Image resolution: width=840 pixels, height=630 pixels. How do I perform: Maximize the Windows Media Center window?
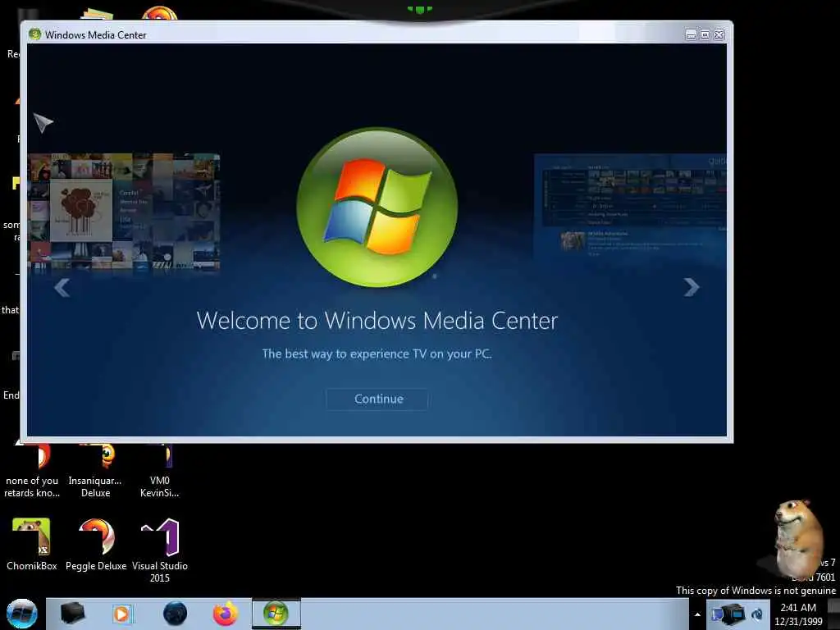(x=705, y=34)
